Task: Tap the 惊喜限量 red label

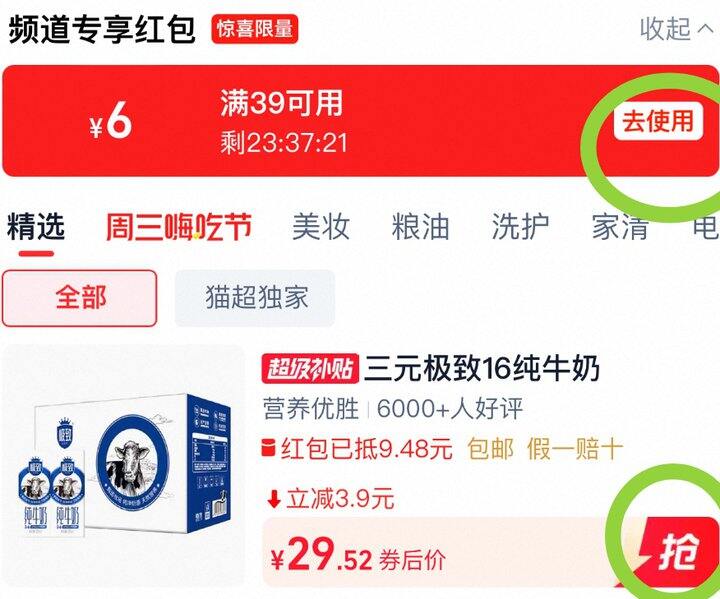Action: pyautogui.click(x=255, y=29)
